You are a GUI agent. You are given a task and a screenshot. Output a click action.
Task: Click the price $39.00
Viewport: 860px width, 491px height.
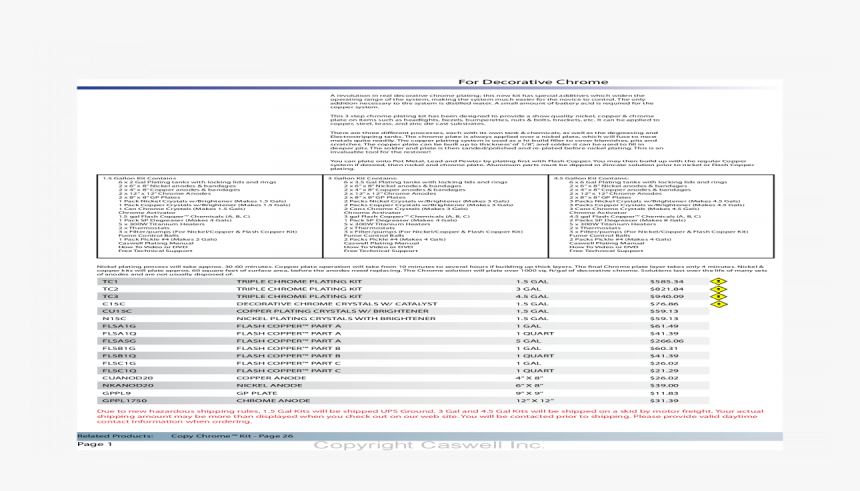coord(664,385)
